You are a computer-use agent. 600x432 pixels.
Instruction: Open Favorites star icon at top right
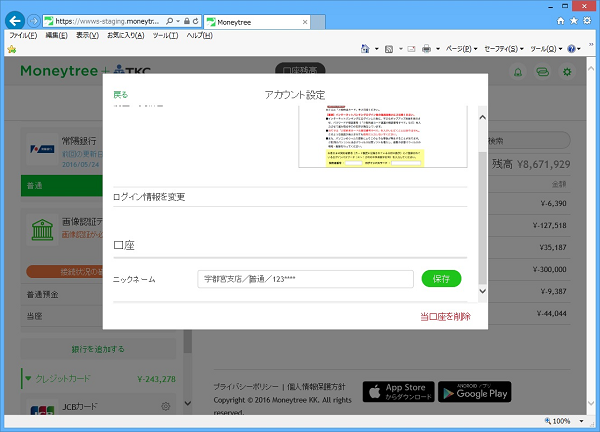pos(574,21)
